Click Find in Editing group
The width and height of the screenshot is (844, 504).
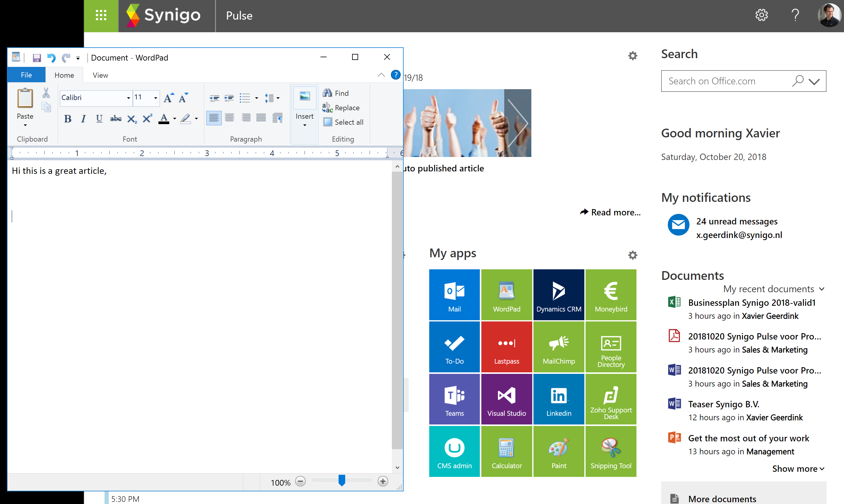(x=336, y=93)
